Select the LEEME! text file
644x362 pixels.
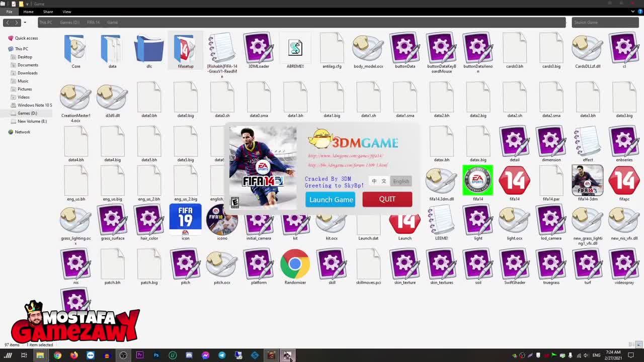coord(441,223)
